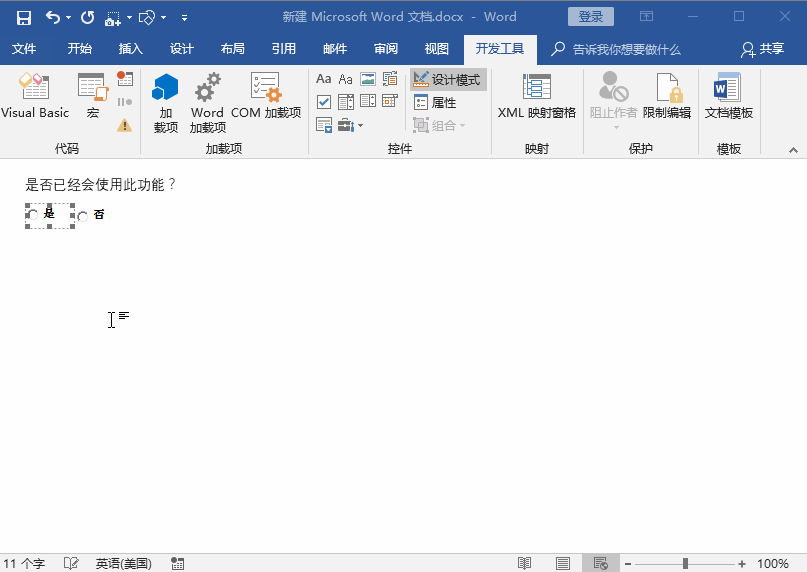Image resolution: width=807 pixels, height=572 pixels.
Task: Click the zoom slider handle
Action: click(685, 564)
